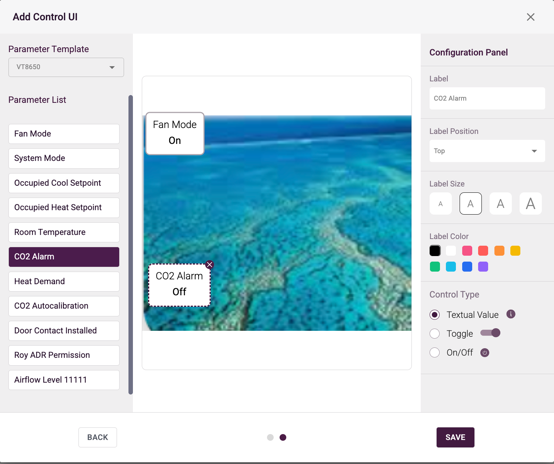Pick the green label color
Screen dimensions: 554x464
coord(435,266)
